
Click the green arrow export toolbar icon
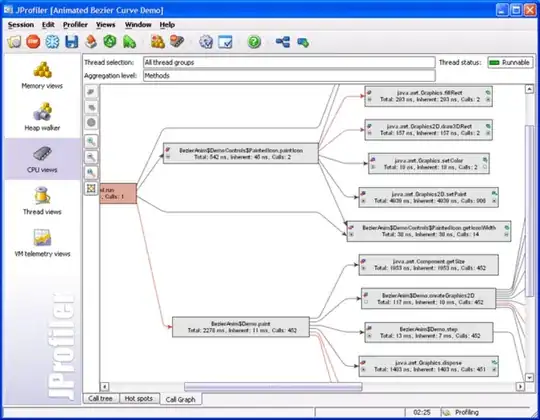pyautogui.click(x=303, y=42)
